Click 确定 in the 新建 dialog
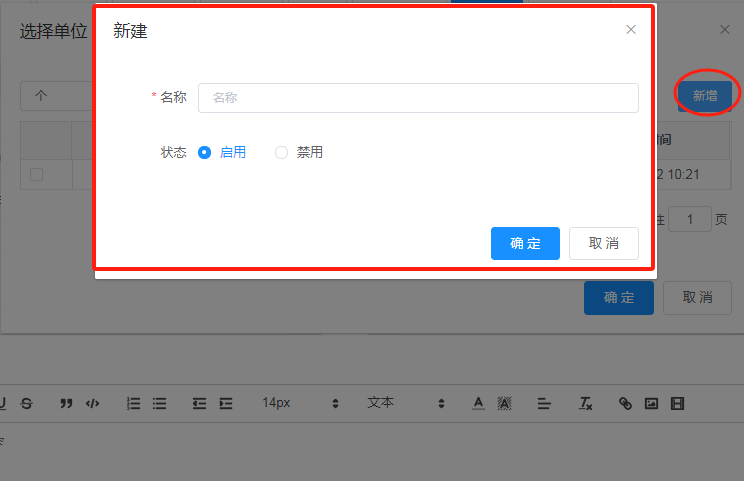744x481 pixels. click(525, 243)
